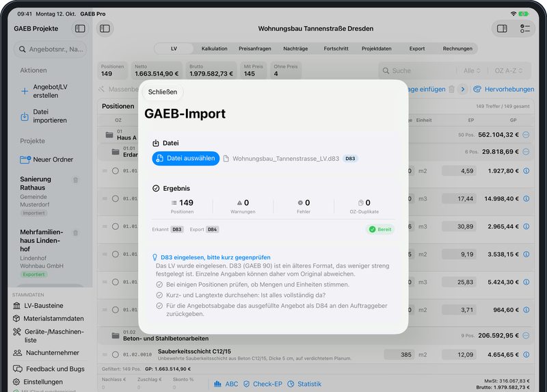Screen dimensions: 547x392
Task: Switch to the Fortschritt tab
Action: point(336,49)
